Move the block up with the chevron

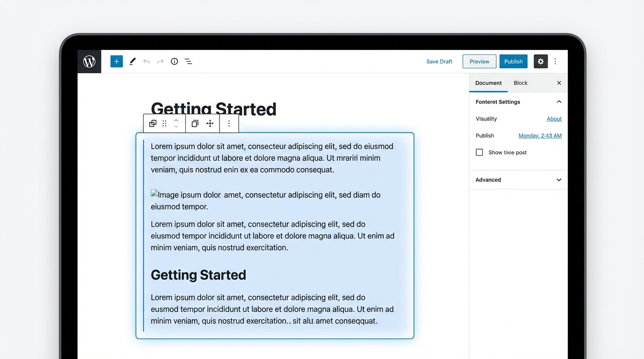click(x=176, y=120)
